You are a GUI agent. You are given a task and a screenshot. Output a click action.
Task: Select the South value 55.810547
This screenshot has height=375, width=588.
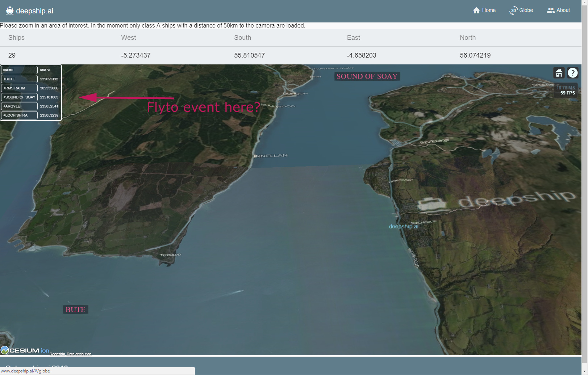[x=249, y=55]
